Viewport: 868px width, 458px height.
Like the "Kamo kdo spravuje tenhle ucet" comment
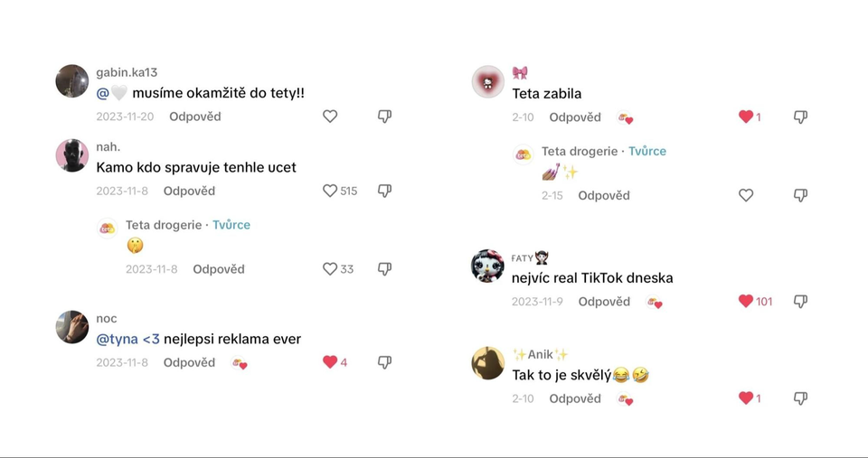(x=330, y=191)
